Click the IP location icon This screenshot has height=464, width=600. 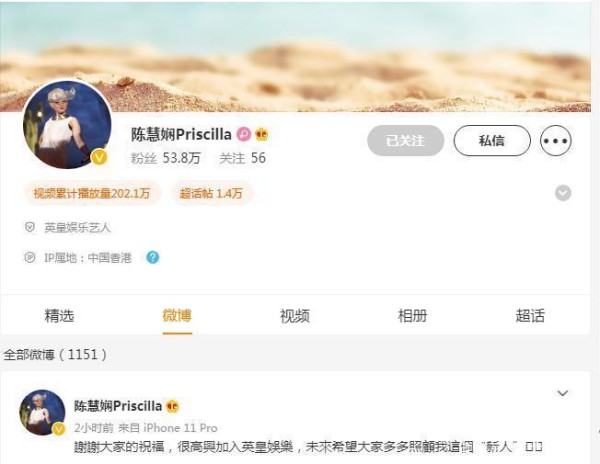30,257
